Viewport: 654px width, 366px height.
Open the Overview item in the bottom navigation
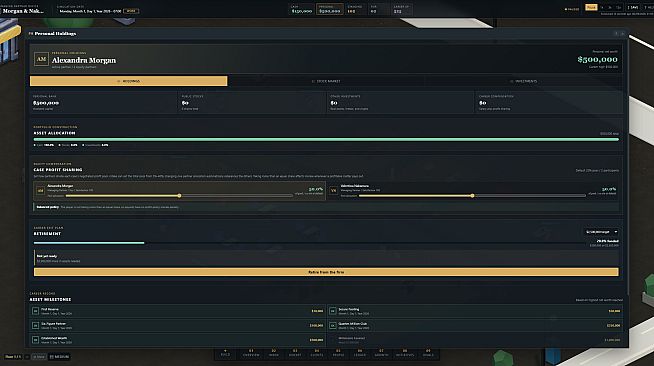pyautogui.click(x=251, y=353)
